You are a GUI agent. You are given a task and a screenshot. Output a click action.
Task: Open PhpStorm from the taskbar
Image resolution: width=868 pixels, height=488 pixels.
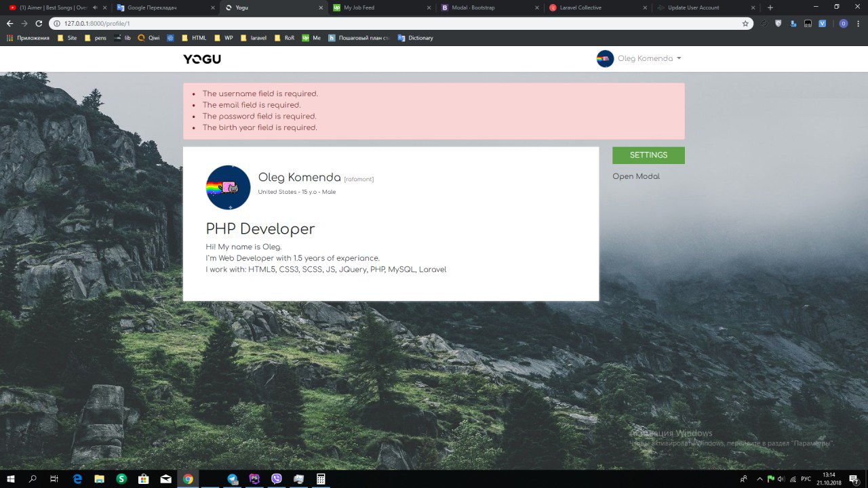[254, 479]
